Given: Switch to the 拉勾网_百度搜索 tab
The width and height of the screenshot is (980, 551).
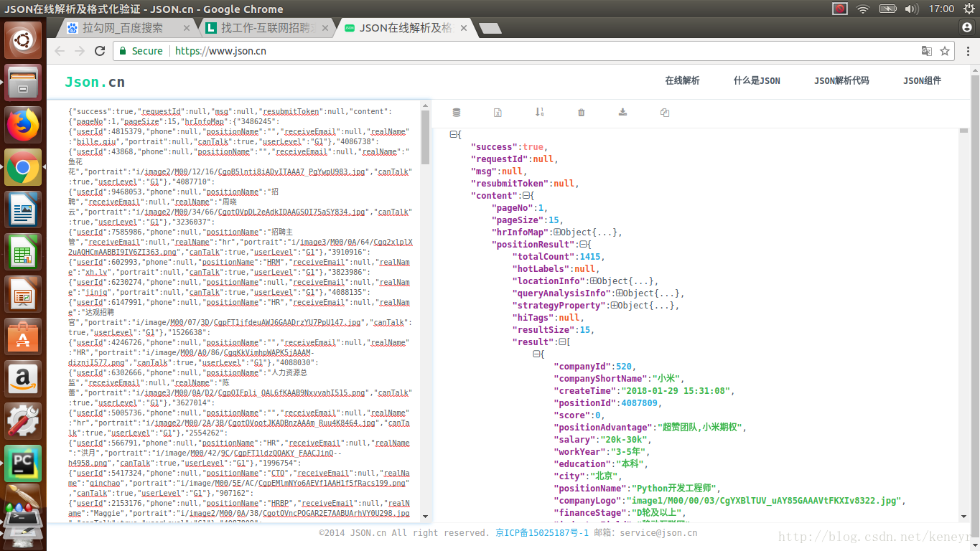Looking at the screenshot, I should (122, 28).
